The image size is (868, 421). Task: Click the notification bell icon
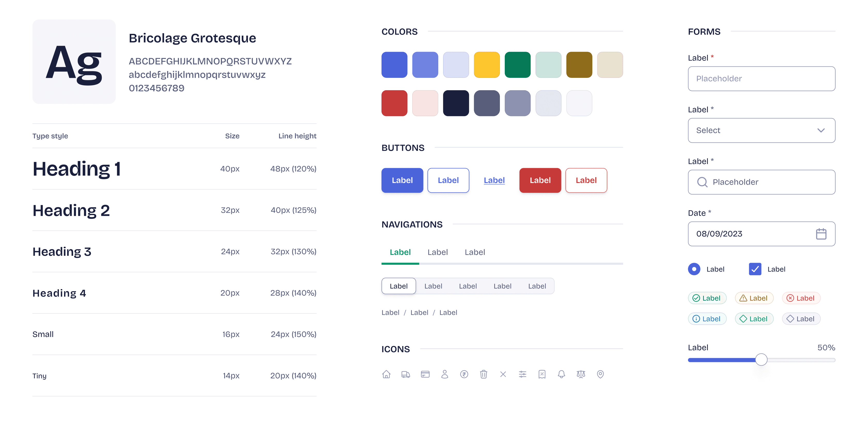pos(561,374)
